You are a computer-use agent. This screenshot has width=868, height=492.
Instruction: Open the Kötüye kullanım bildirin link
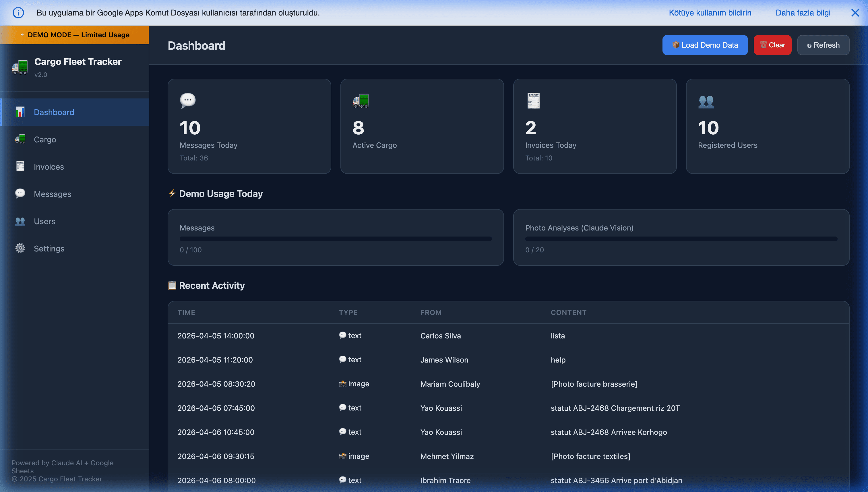coord(710,13)
